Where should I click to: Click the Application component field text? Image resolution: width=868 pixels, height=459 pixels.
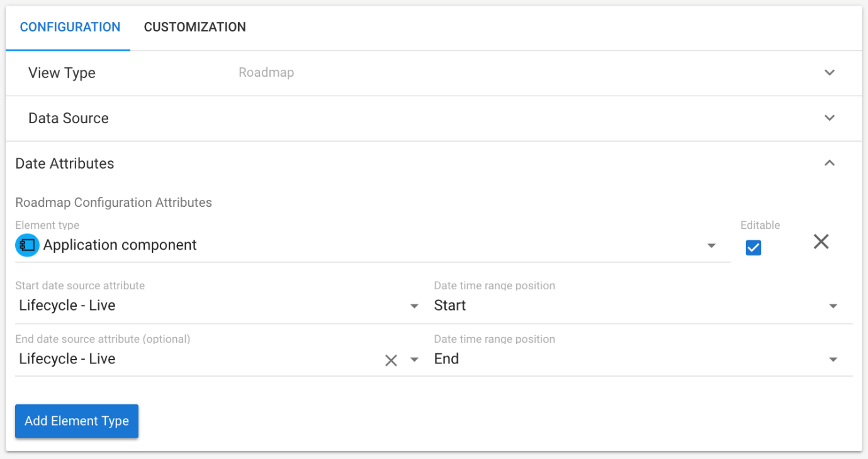coord(120,245)
